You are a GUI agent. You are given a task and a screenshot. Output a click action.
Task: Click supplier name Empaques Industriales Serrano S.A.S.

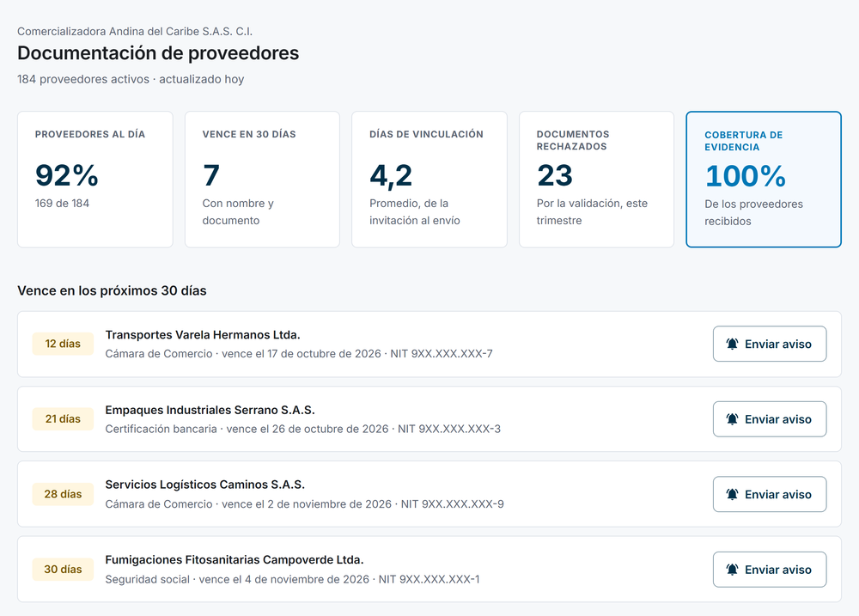point(210,410)
